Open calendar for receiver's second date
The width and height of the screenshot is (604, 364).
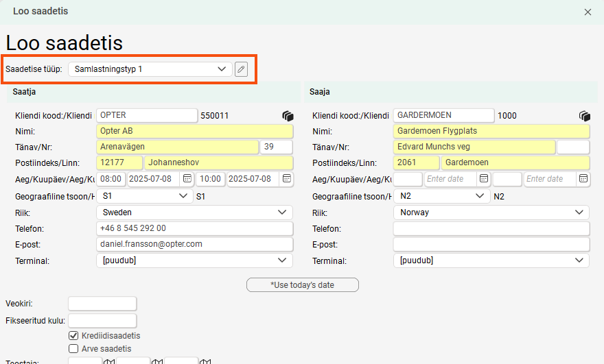(x=583, y=179)
